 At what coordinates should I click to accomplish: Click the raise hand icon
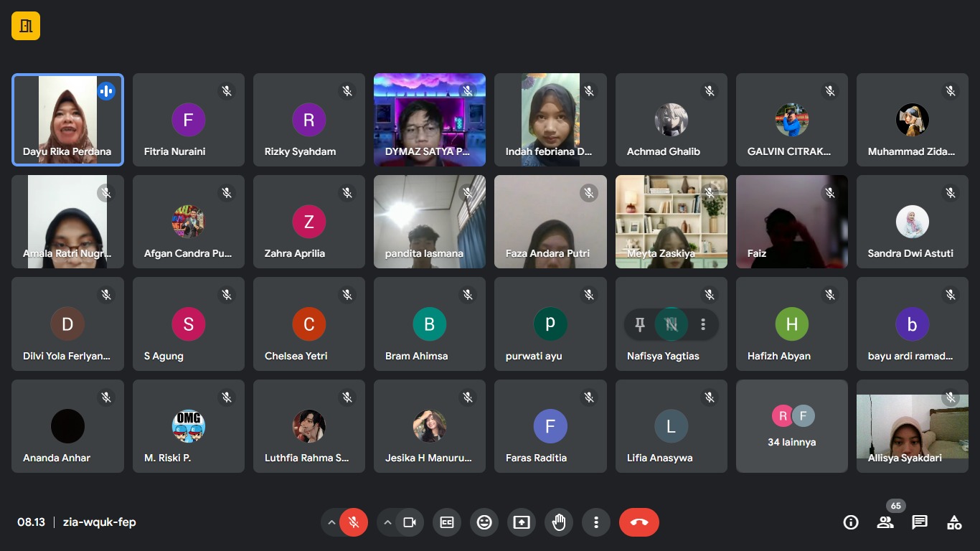[559, 522]
